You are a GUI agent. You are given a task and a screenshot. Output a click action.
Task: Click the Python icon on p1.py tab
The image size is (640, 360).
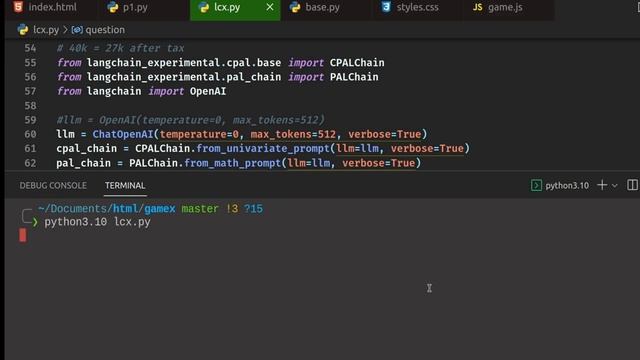pyautogui.click(x=113, y=7)
